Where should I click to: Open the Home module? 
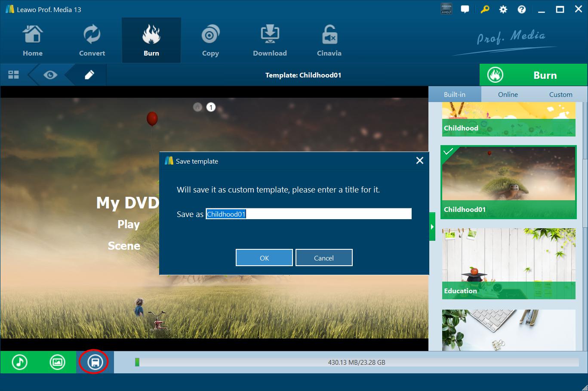pos(33,40)
